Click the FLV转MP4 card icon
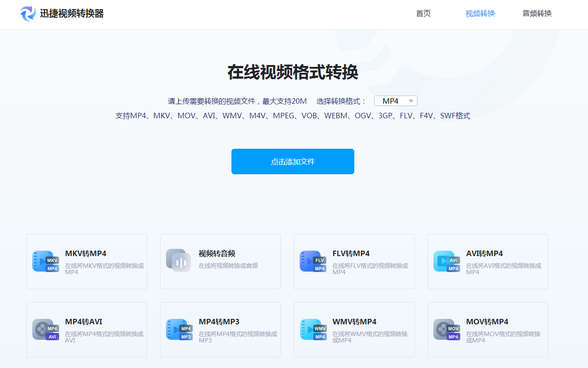The width and height of the screenshot is (588, 368). 313,261
